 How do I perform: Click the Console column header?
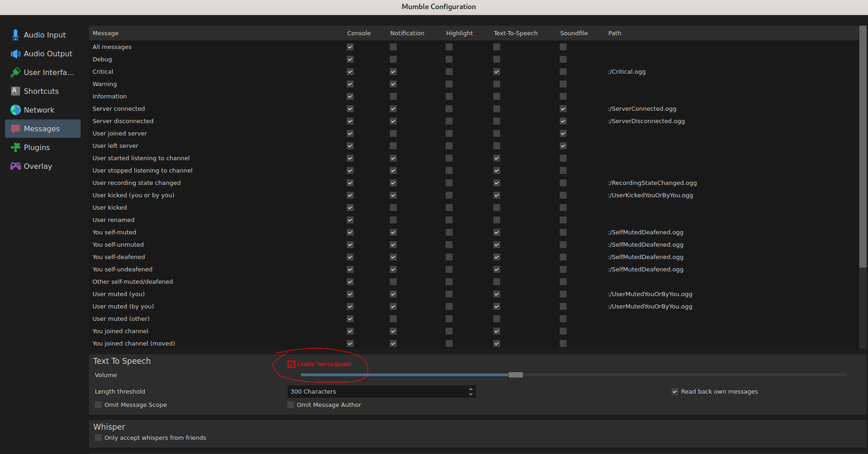click(359, 33)
